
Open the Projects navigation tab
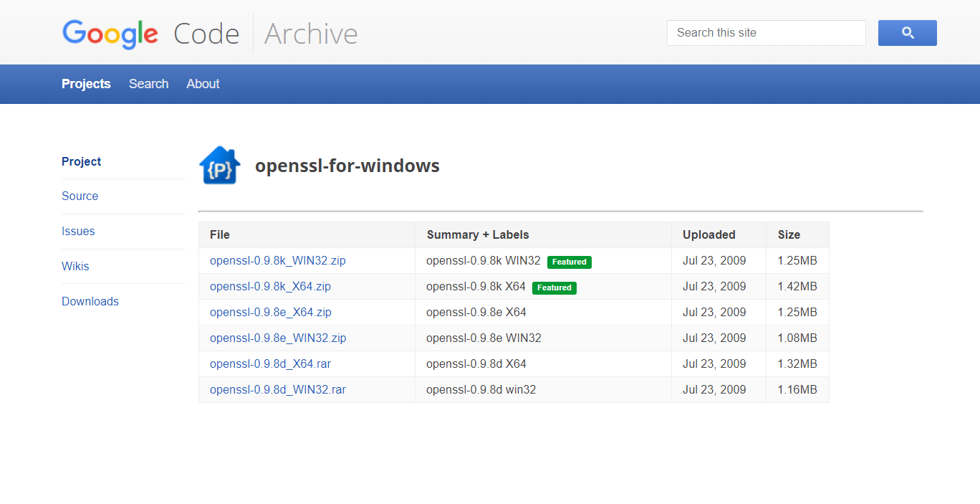[x=86, y=84]
